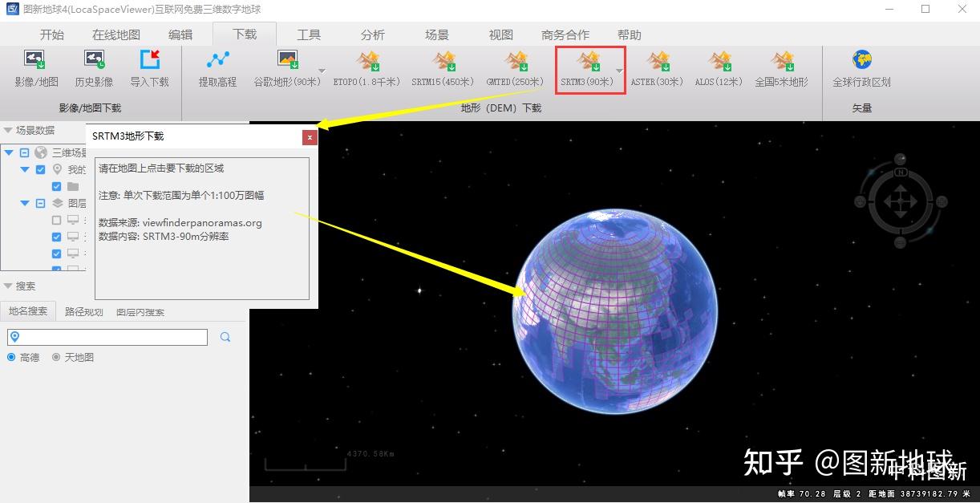The height and width of the screenshot is (503, 980).
Task: Click the place name search input field
Action: [107, 337]
